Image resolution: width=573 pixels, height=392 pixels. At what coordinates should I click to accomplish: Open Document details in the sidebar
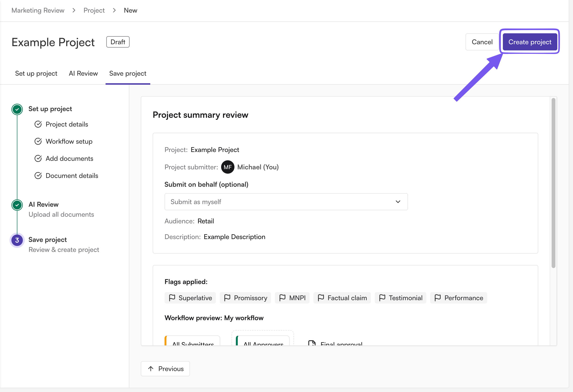click(x=72, y=176)
